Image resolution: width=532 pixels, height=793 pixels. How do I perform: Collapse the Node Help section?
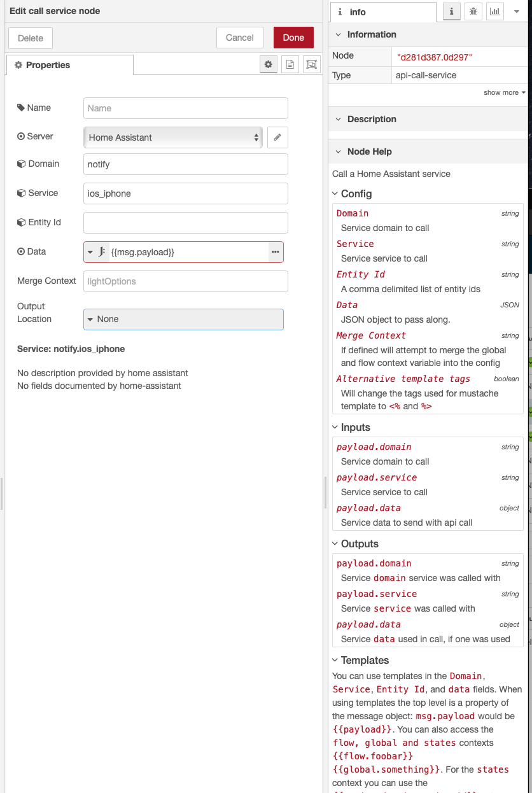coord(335,151)
